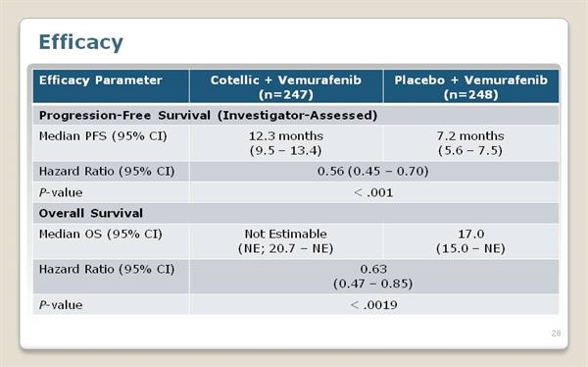Click the Placebo + Vemurafenib column header
Screen dimensions: 588x367
click(x=471, y=86)
